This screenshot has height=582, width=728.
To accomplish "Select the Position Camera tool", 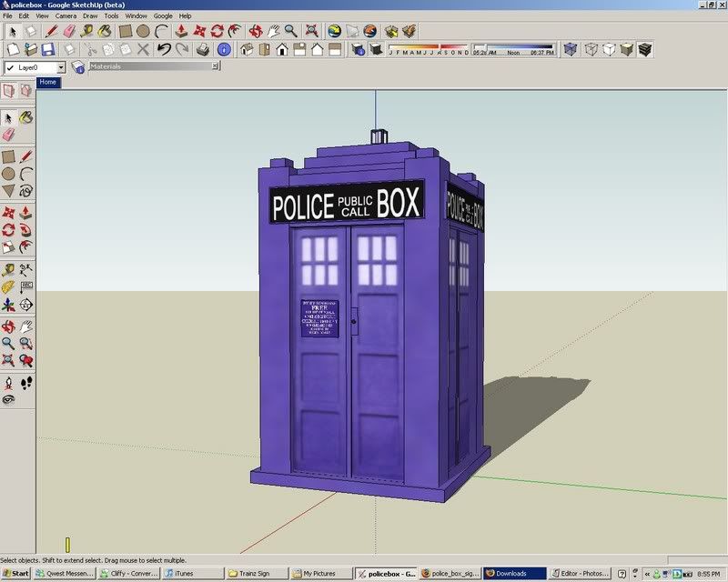I will coord(8,383).
